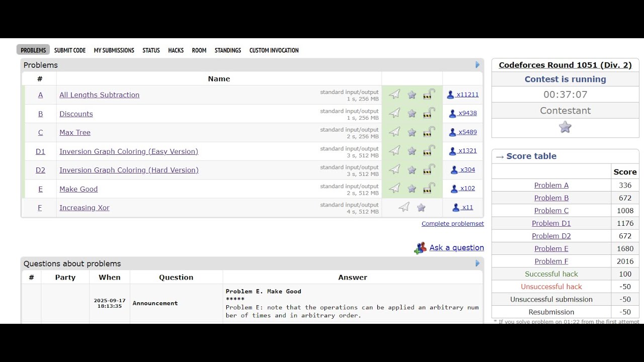This screenshot has width=644, height=362.
Task: Open the Status tab
Action: click(x=151, y=50)
